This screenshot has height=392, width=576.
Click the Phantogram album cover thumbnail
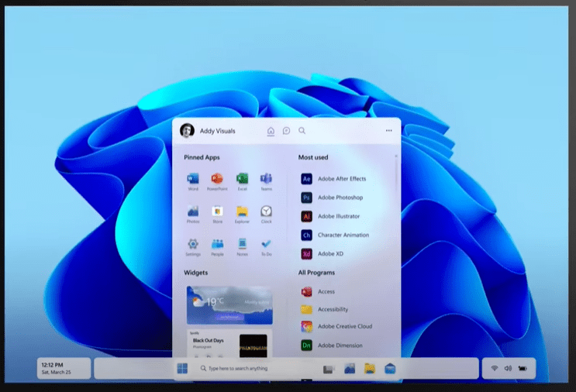pyautogui.click(x=253, y=346)
